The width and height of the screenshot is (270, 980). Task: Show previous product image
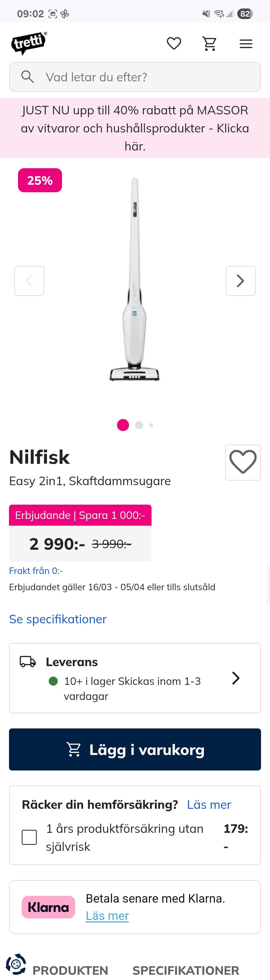point(29,281)
